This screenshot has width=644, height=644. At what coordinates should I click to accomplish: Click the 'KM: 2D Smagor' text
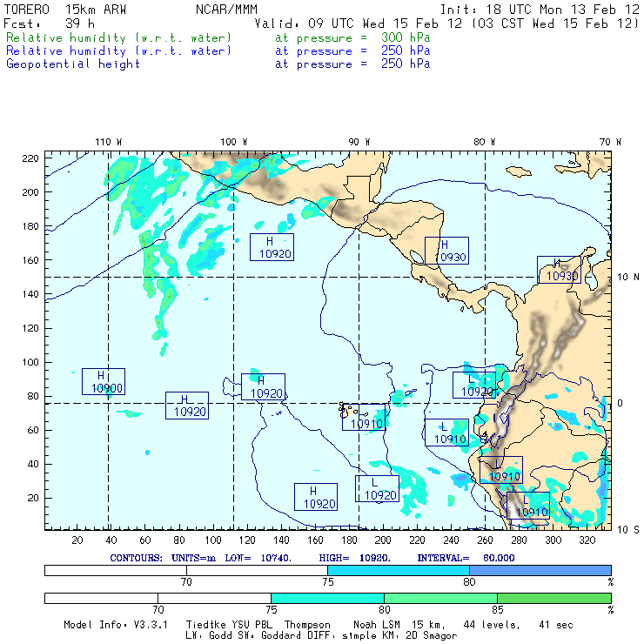tap(419, 635)
